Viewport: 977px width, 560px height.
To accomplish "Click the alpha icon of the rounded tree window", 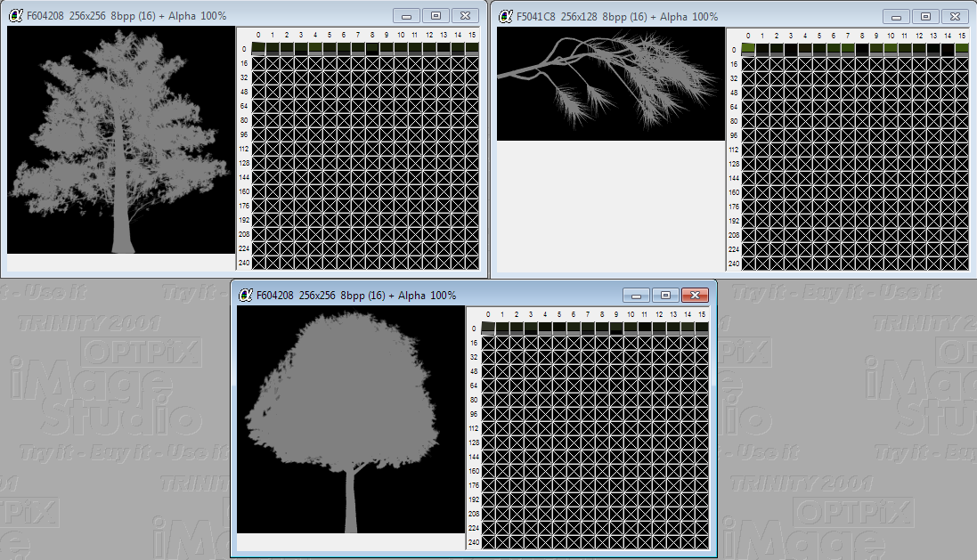I will (246, 295).
